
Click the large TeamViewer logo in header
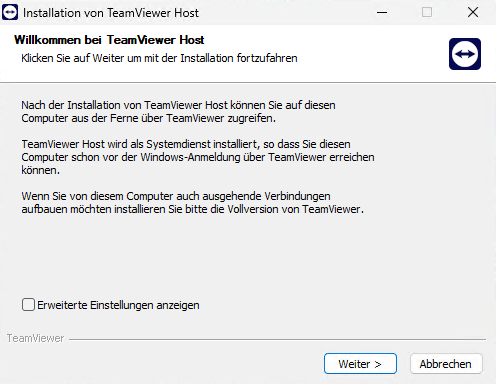point(465,54)
